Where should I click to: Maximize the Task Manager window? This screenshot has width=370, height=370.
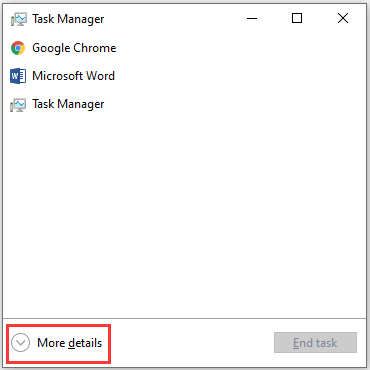pos(297,18)
